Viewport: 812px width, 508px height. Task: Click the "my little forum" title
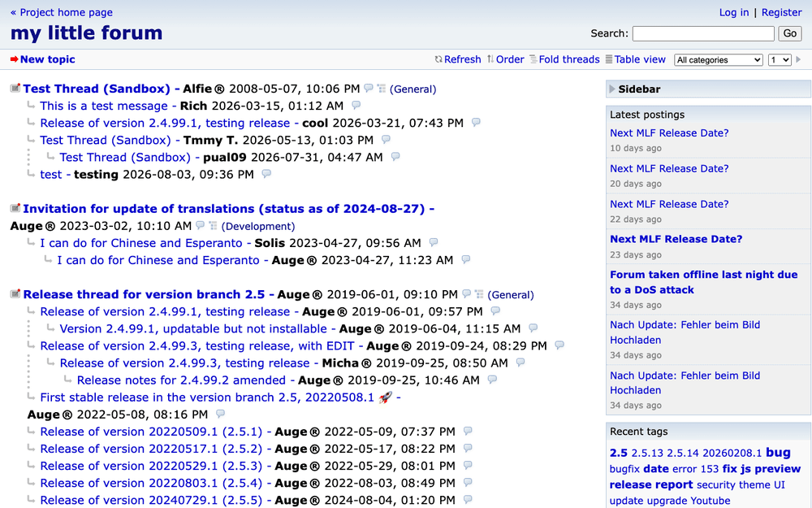pyautogui.click(x=87, y=33)
